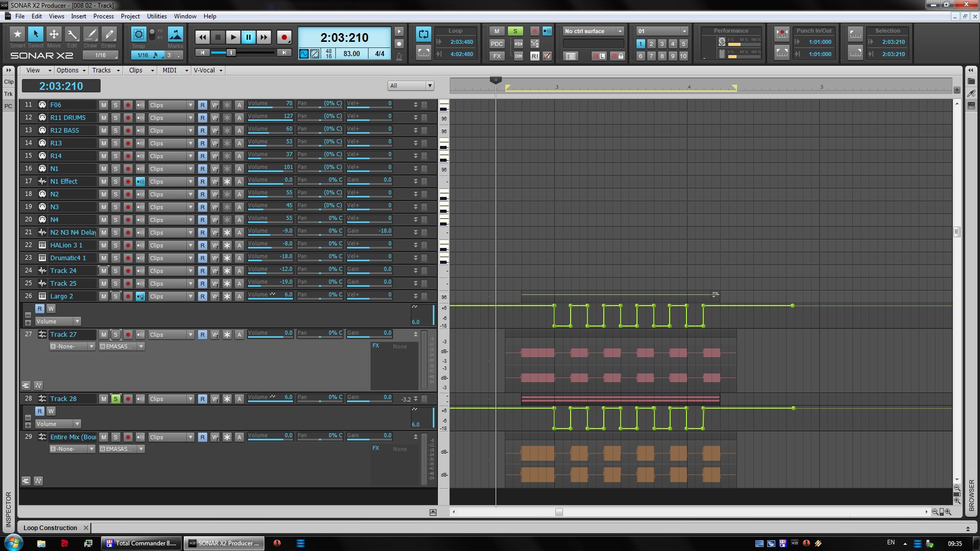The width and height of the screenshot is (980, 551).
Task: Toggle loop on/off icon
Action: pyautogui.click(x=423, y=34)
